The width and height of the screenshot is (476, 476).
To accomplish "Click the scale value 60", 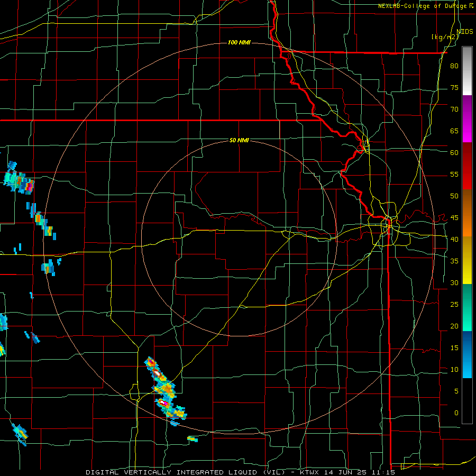I will pos(454,153).
